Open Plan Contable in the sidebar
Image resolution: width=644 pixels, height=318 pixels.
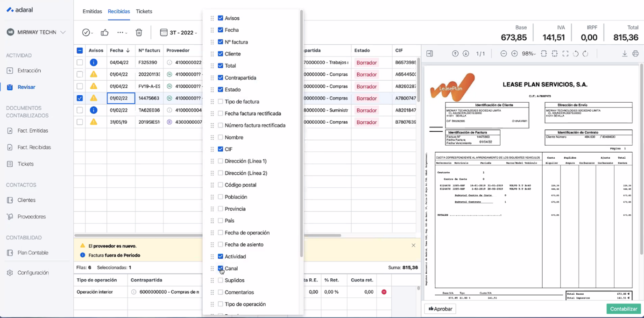(33, 253)
